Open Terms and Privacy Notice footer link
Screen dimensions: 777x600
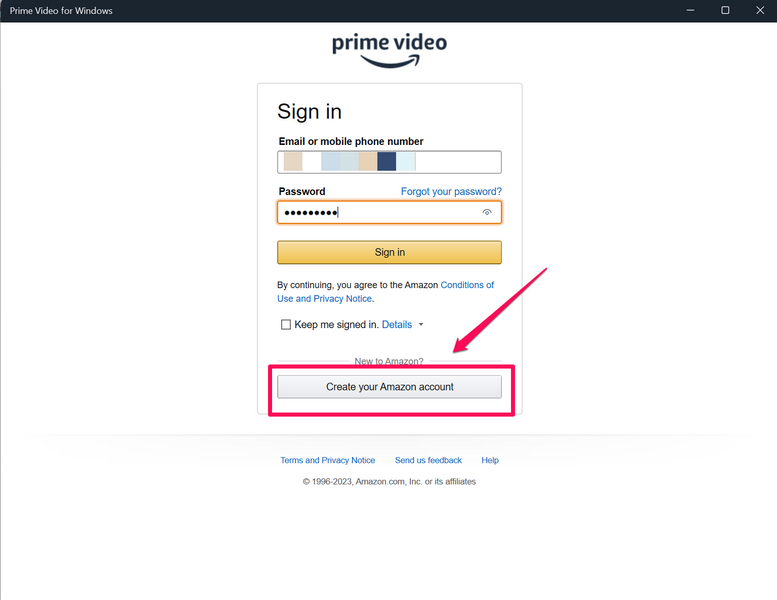click(x=328, y=460)
